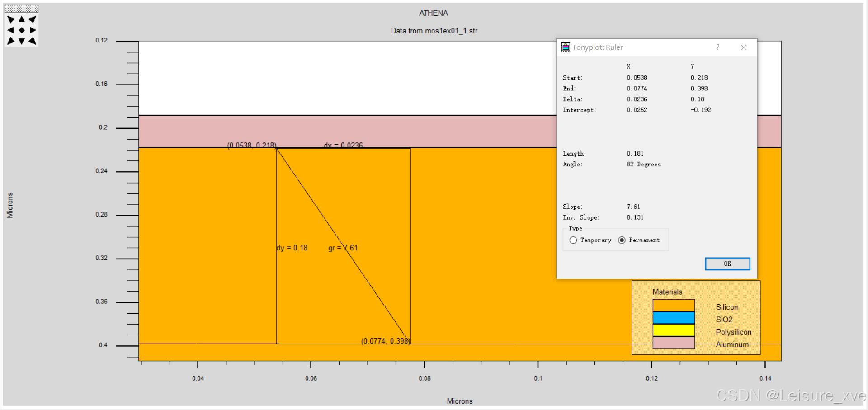Click the Length value 0.181 in Ruler dialog
The image size is (868, 410).
(635, 154)
